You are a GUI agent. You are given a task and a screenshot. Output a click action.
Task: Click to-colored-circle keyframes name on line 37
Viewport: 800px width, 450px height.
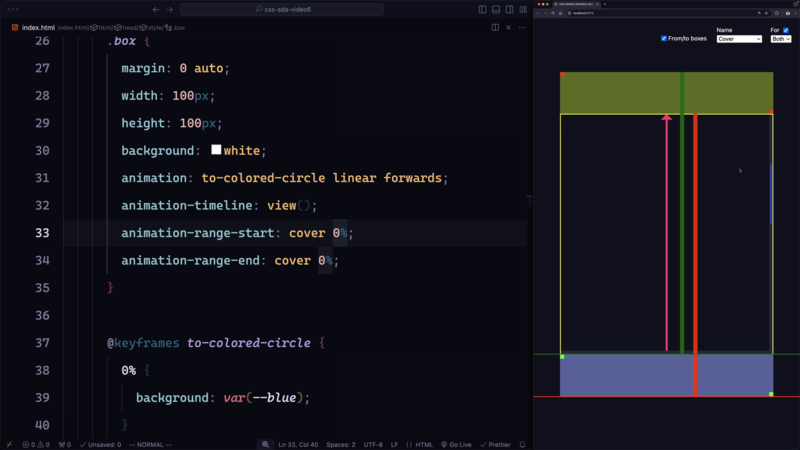[248, 343]
